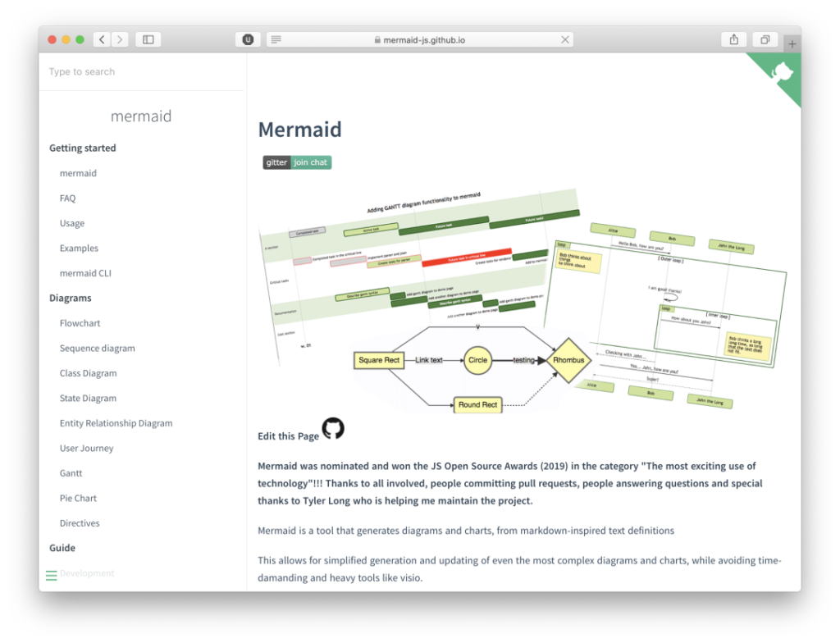Open the State Diagram documentation
Screen dimensions: 840x643
pyautogui.click(x=88, y=398)
